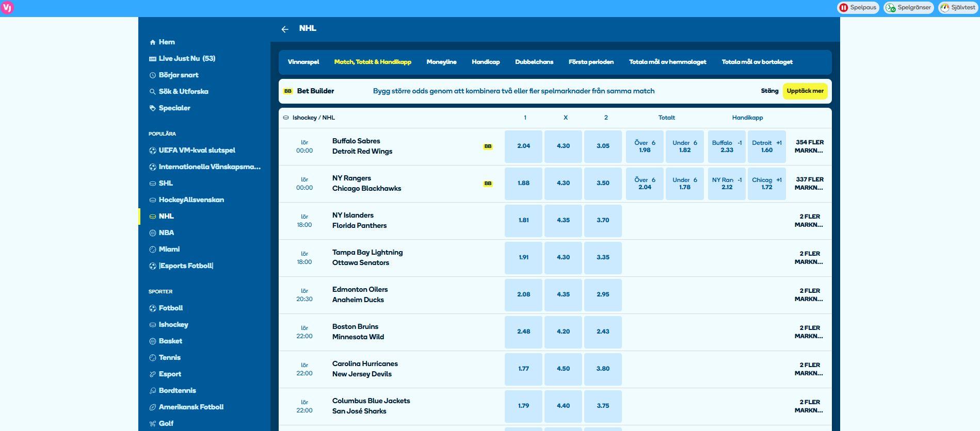Click the NBA basketball icon
The height and width of the screenshot is (431, 980).
click(x=152, y=233)
